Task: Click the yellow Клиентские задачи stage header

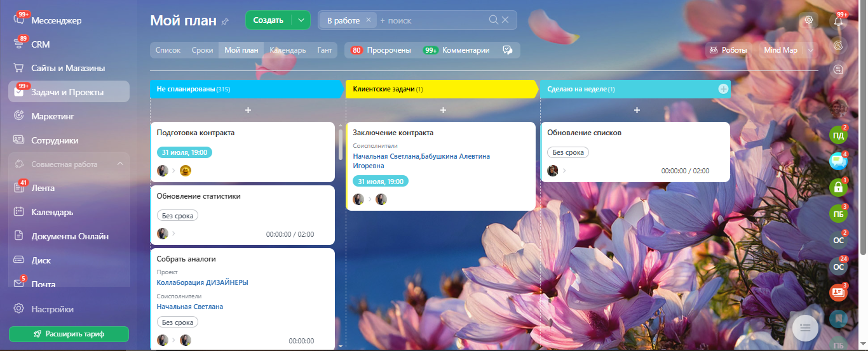Action: pos(441,89)
